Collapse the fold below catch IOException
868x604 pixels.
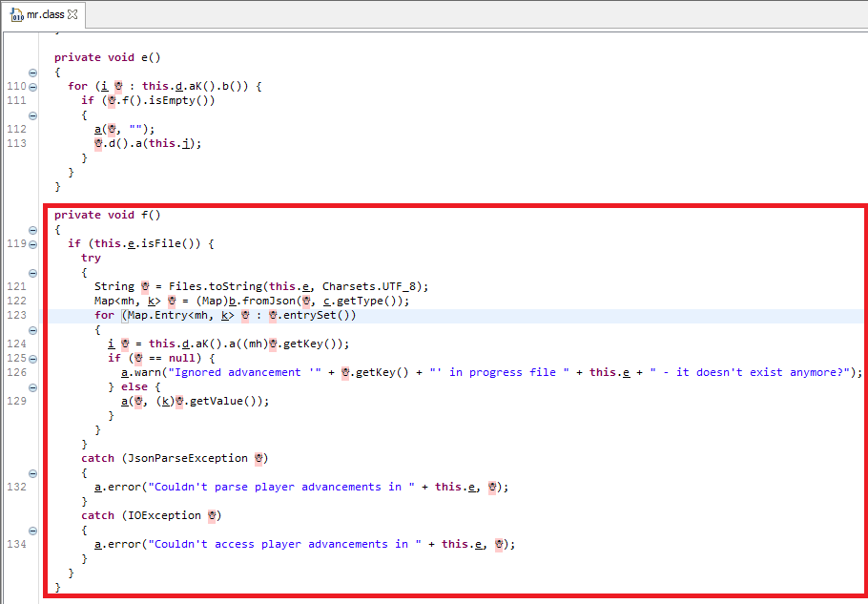pyautogui.click(x=32, y=531)
